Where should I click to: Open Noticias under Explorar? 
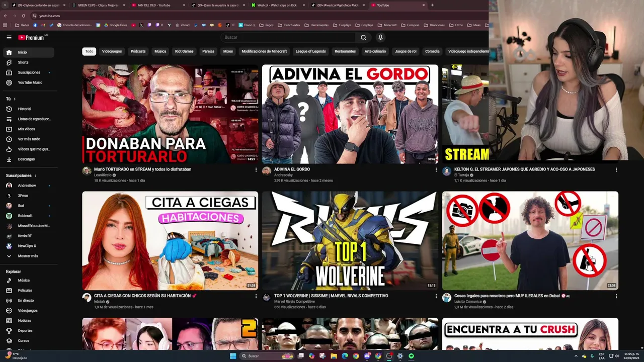pos(29,320)
